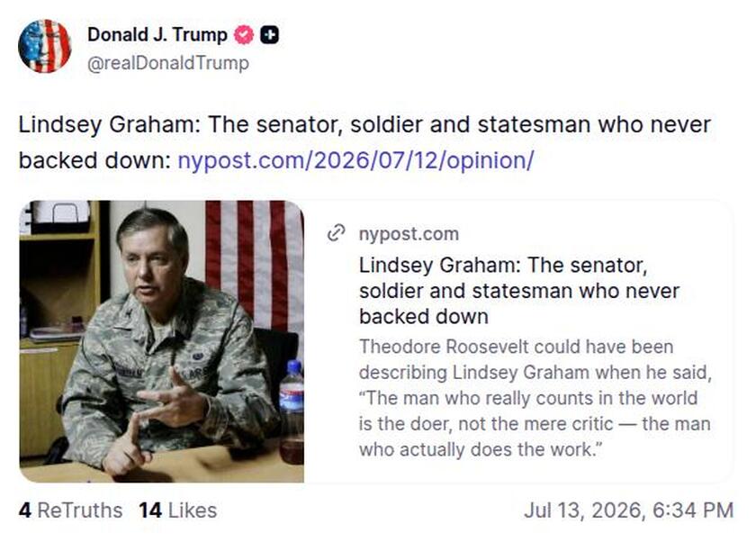Visit the @realDonaldTrump handle
756x551 pixels.
click(168, 63)
